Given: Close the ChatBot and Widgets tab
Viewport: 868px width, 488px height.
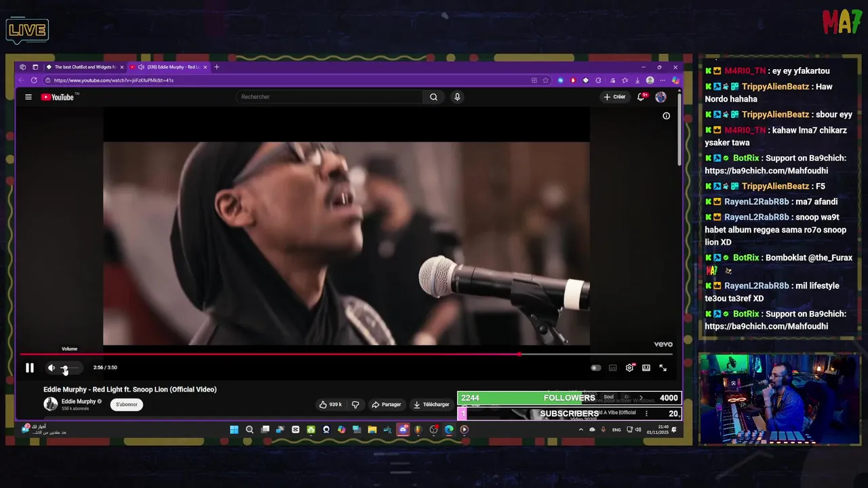Looking at the screenshot, I should pyautogui.click(x=122, y=67).
